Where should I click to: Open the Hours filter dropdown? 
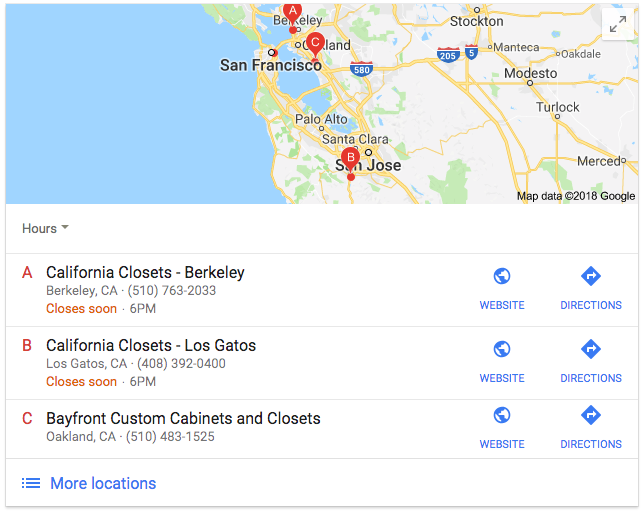[x=45, y=228]
